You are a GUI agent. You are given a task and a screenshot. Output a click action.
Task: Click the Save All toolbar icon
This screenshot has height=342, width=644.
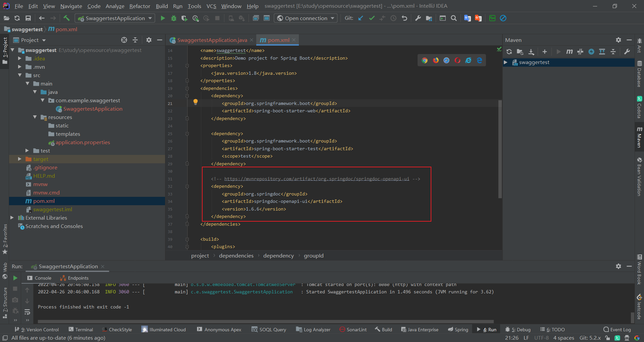[x=28, y=18]
